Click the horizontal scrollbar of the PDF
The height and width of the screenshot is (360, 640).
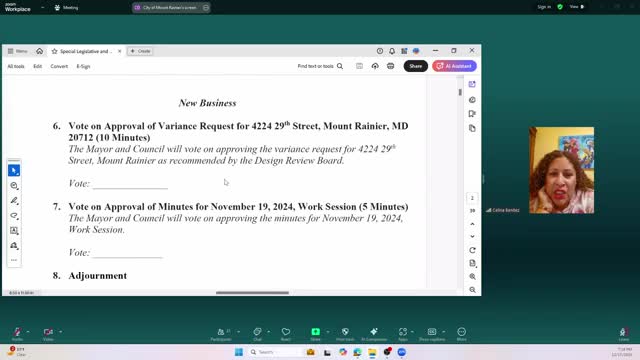point(252,293)
